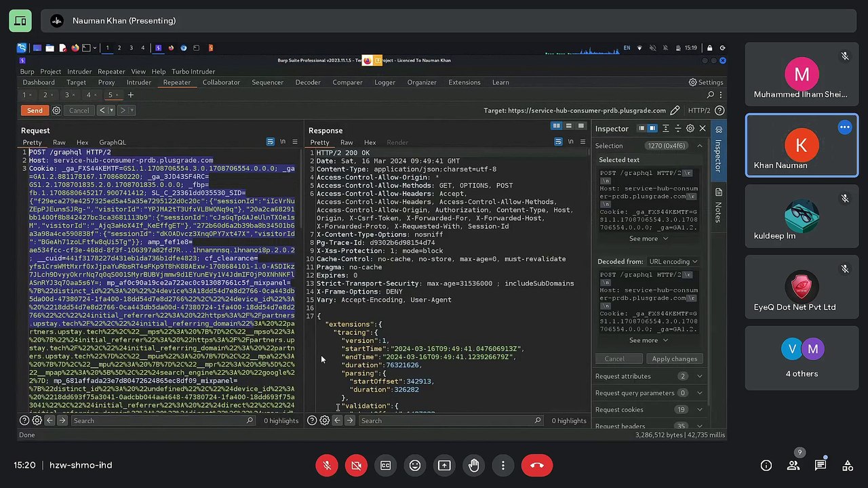The height and width of the screenshot is (488, 868).
Task: Toggle Request non-printable characters \n
Action: pyautogui.click(x=283, y=142)
